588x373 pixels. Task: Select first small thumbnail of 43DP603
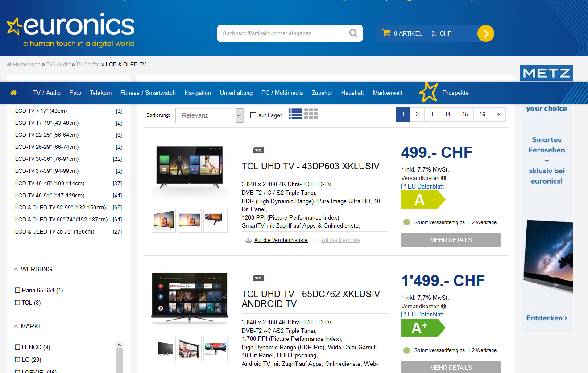tap(164, 220)
